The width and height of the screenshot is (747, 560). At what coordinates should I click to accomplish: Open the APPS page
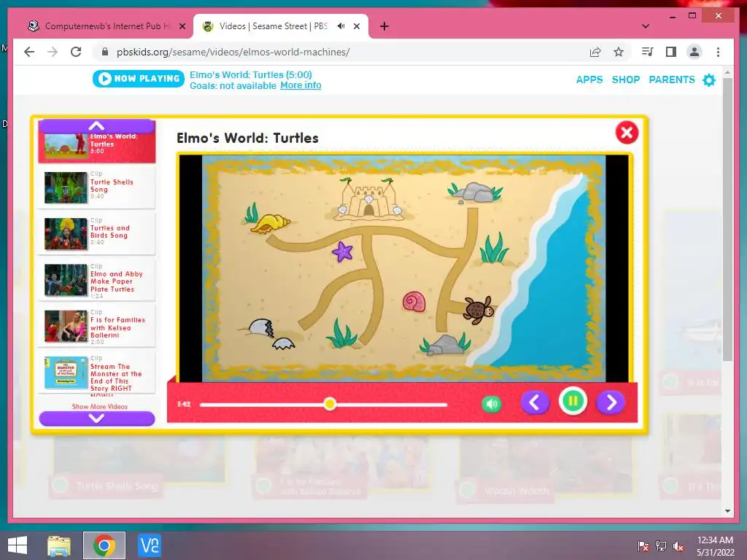(589, 79)
